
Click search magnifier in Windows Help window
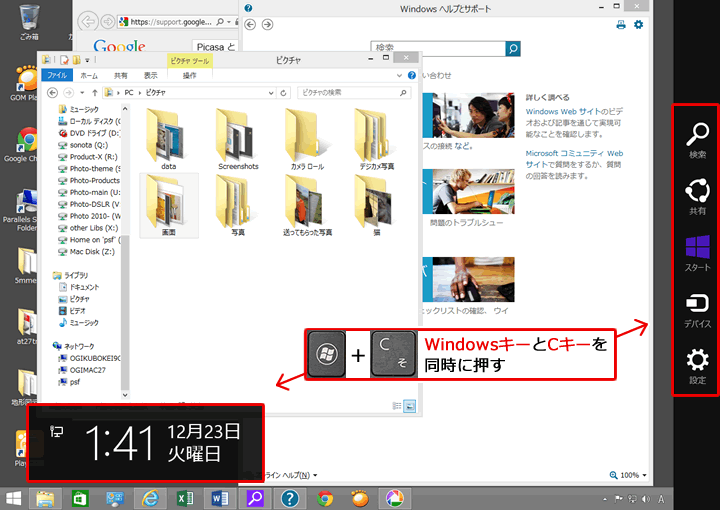pyautogui.click(x=513, y=48)
